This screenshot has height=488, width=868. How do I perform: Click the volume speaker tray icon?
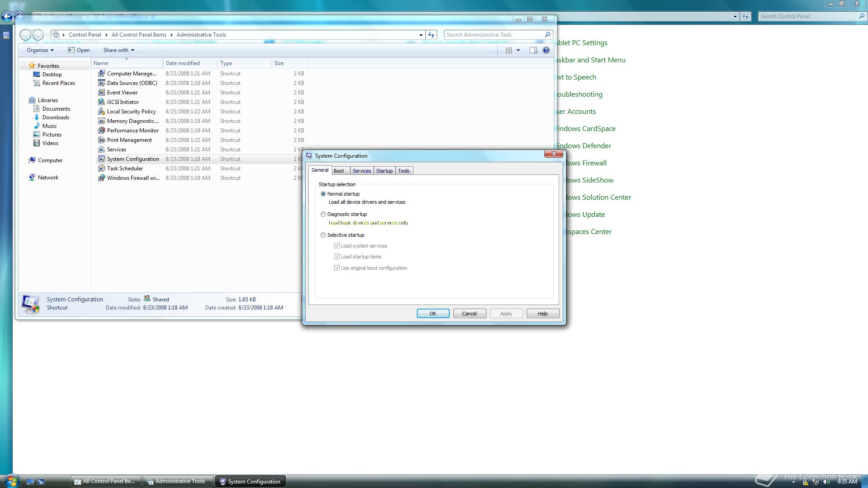pos(826,482)
